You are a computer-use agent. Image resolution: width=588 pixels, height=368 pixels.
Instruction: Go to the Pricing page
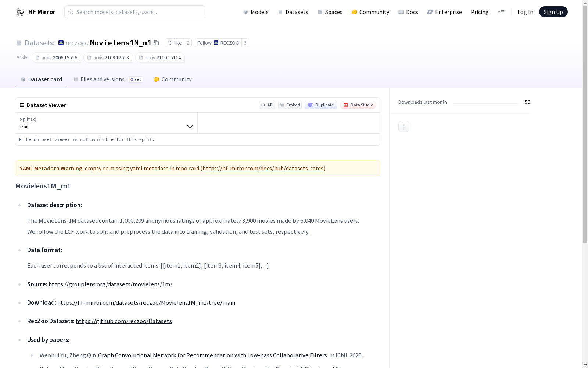[480, 12]
